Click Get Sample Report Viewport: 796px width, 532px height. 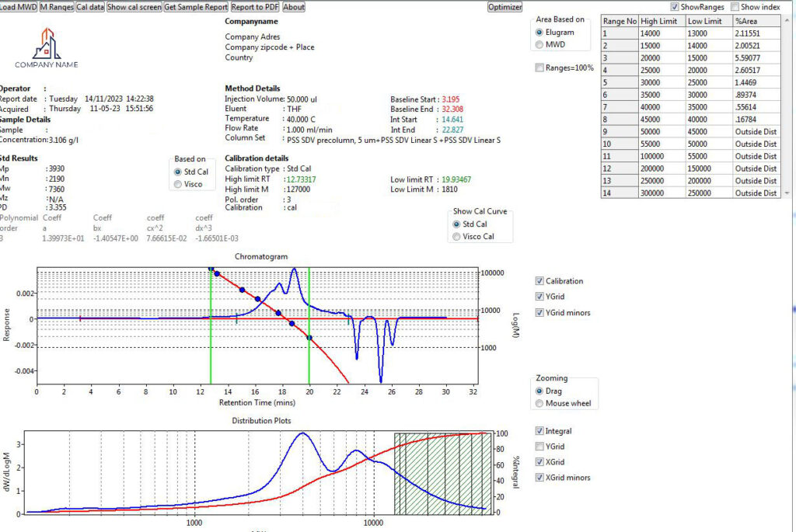tap(196, 7)
